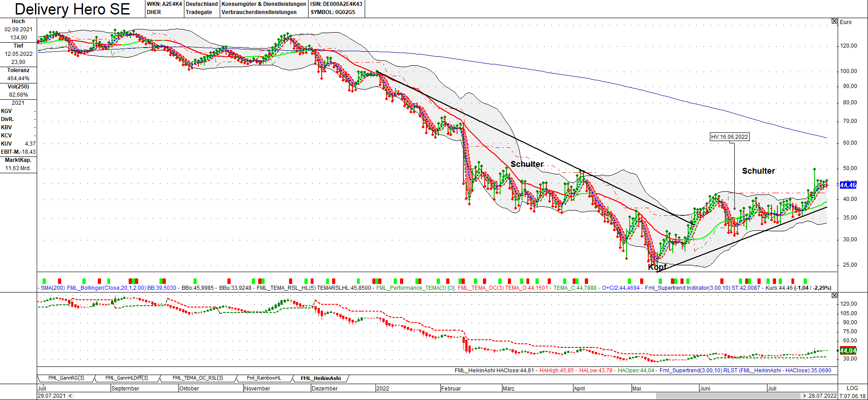Click the Konsumgüter & Dienstleistungen sector text
The height and width of the screenshot is (400, 868).
pos(264,4)
